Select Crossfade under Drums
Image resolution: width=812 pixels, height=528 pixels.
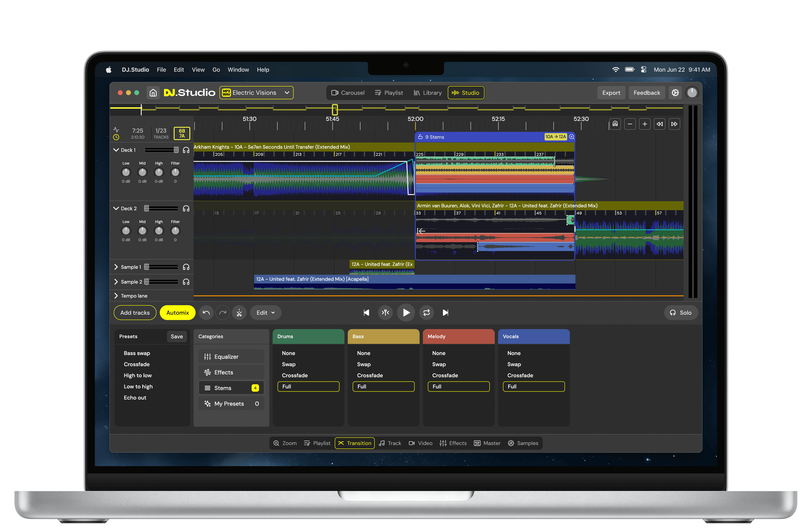295,375
